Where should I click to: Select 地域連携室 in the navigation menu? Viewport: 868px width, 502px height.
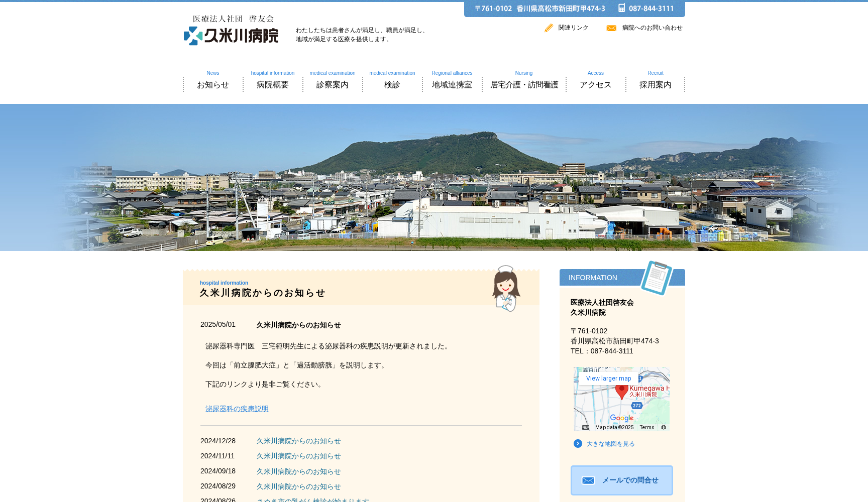click(452, 84)
